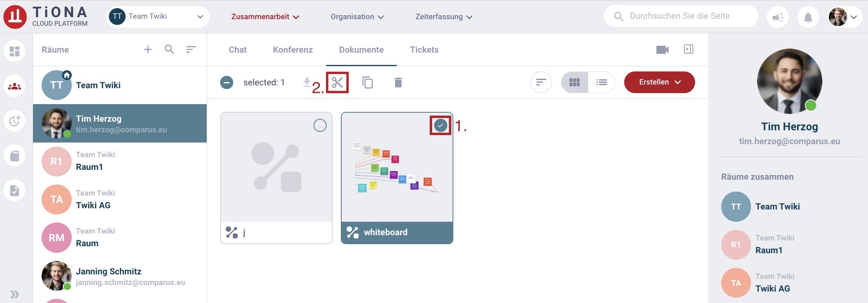Image resolution: width=868 pixels, height=303 pixels.
Task: Expand the Zeiterfassung menu
Action: (x=444, y=17)
